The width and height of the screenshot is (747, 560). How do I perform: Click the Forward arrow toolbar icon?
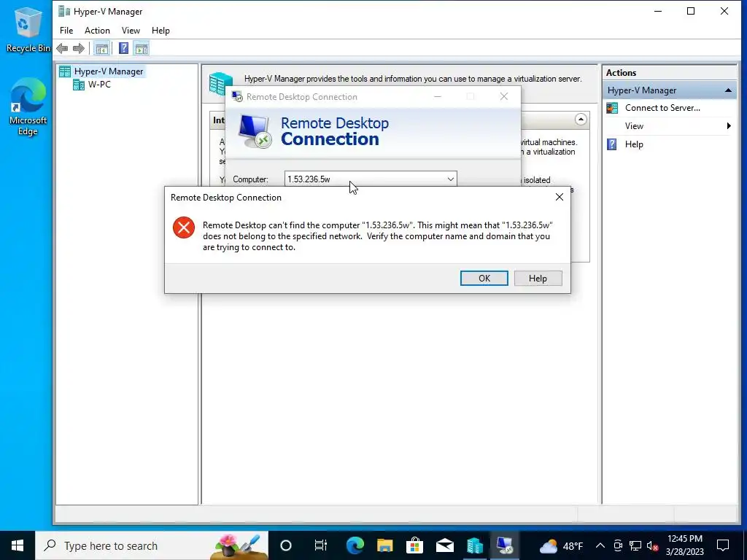point(79,48)
